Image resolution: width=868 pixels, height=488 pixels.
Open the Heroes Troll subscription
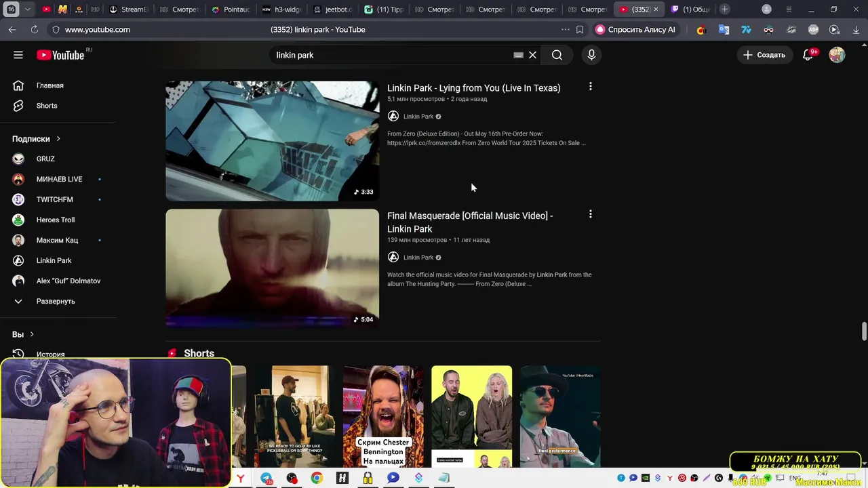point(56,220)
